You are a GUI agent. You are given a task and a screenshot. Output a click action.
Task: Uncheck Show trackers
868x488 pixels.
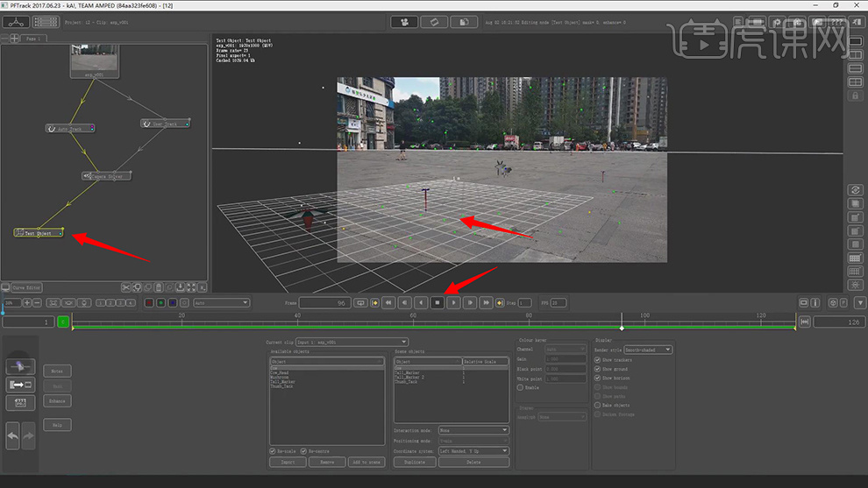click(597, 360)
